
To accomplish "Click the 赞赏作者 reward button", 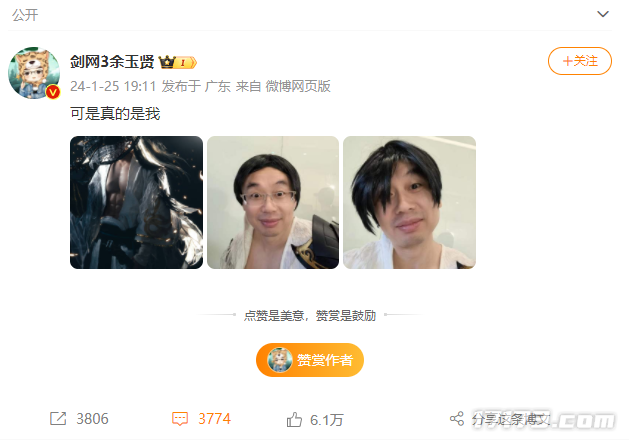I will pyautogui.click(x=310, y=360).
